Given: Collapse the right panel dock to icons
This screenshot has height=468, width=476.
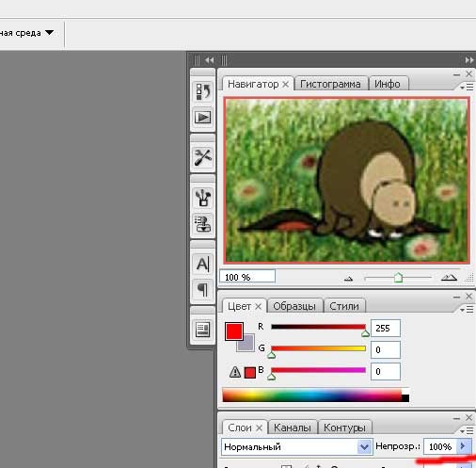Looking at the screenshot, I should [469, 60].
